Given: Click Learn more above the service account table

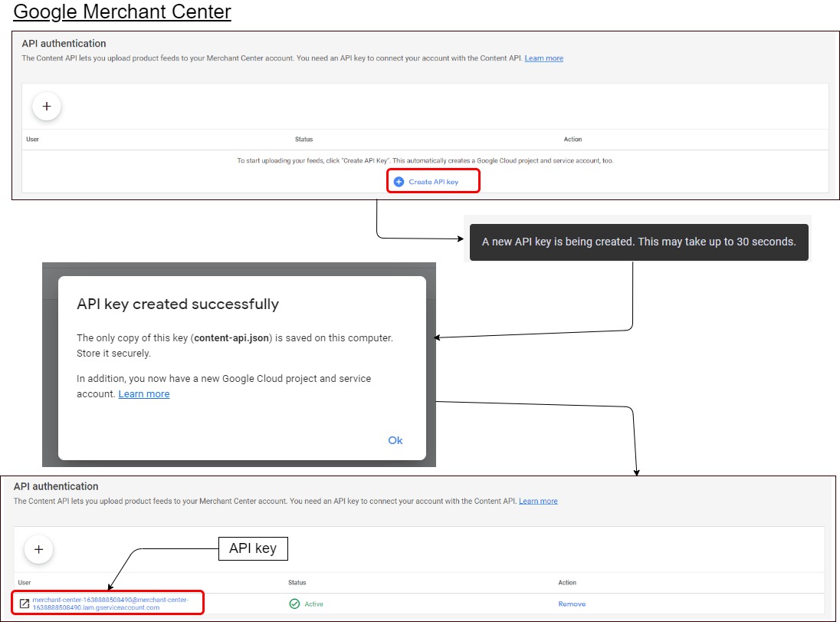Looking at the screenshot, I should tap(538, 501).
